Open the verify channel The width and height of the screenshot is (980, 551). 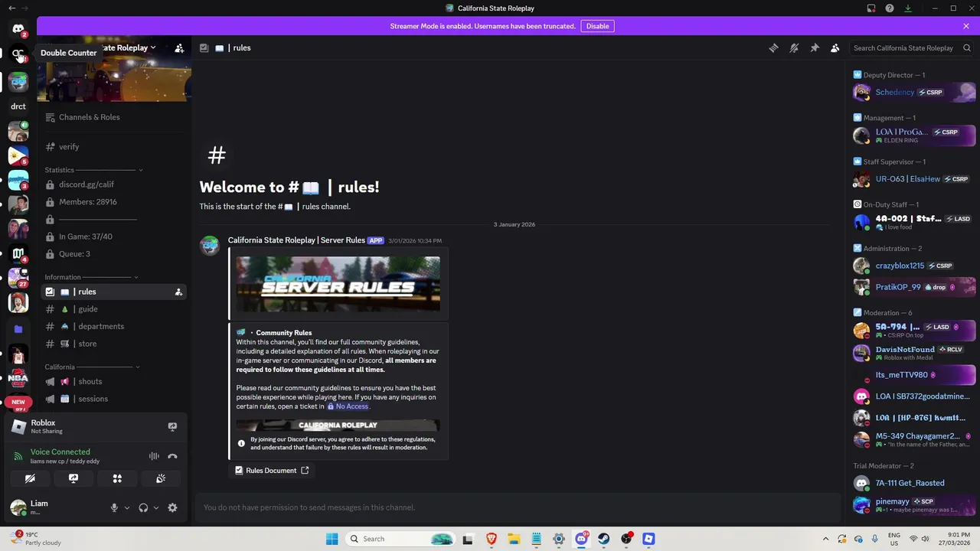113,146
